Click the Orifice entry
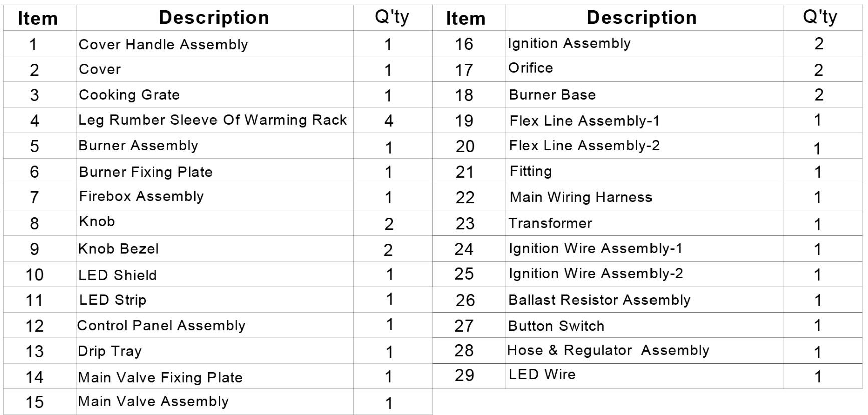The height and width of the screenshot is (415, 868). (530, 68)
